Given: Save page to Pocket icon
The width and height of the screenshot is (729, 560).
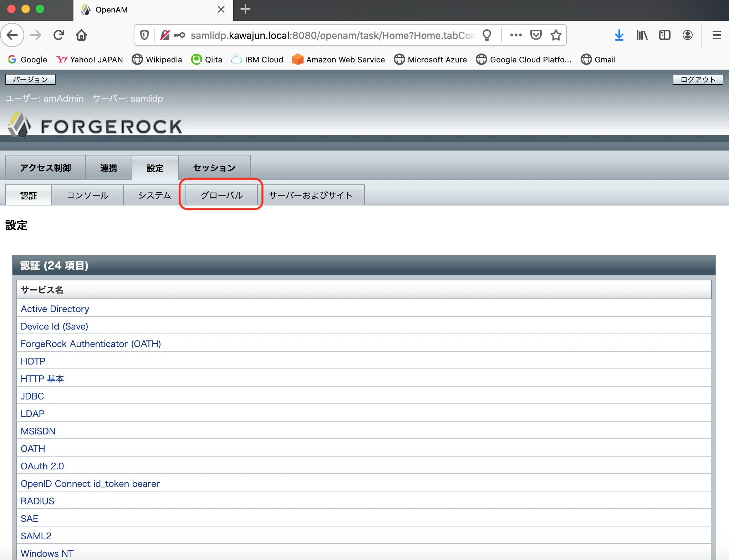Looking at the screenshot, I should point(536,35).
